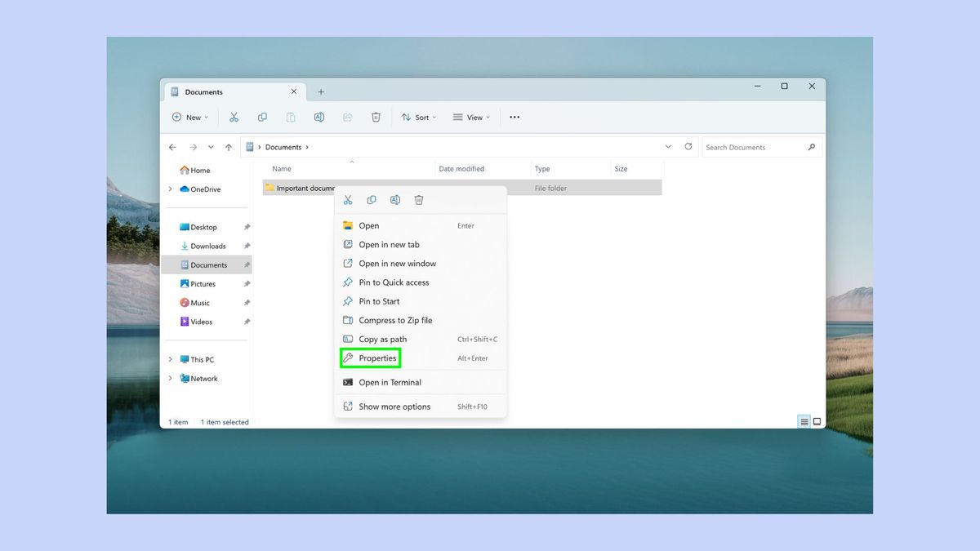980x551 pixels.
Task: Select the Documents tab
Action: [x=203, y=91]
